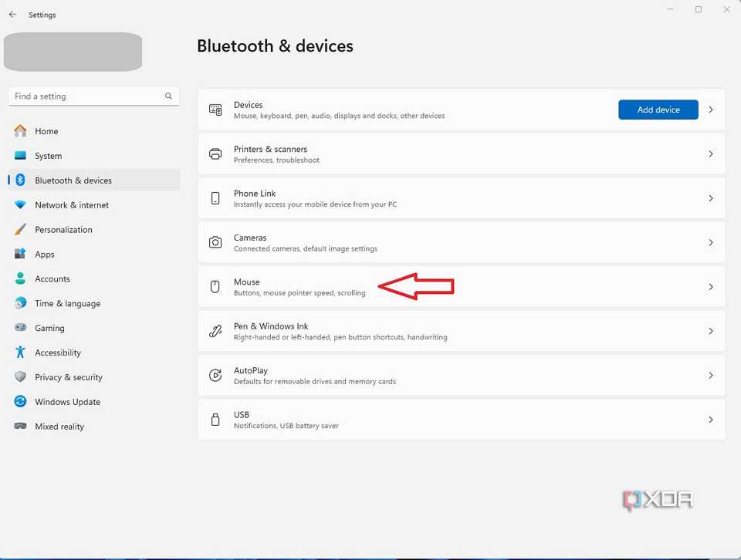Open Windows Update from the sidebar
Viewport: 741px width, 560px height.
click(94, 401)
